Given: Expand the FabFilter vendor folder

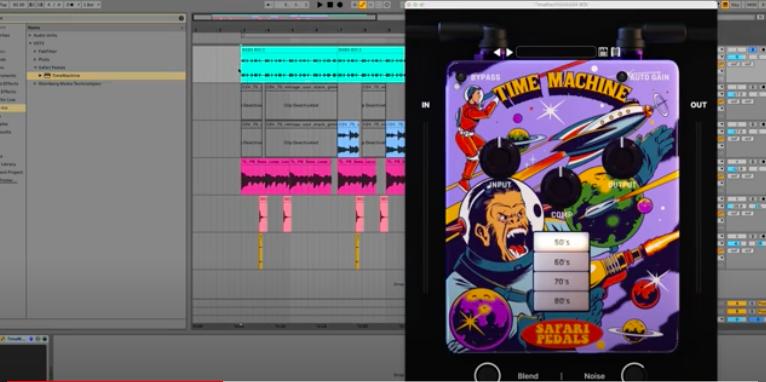Looking at the screenshot, I should coord(35,51).
